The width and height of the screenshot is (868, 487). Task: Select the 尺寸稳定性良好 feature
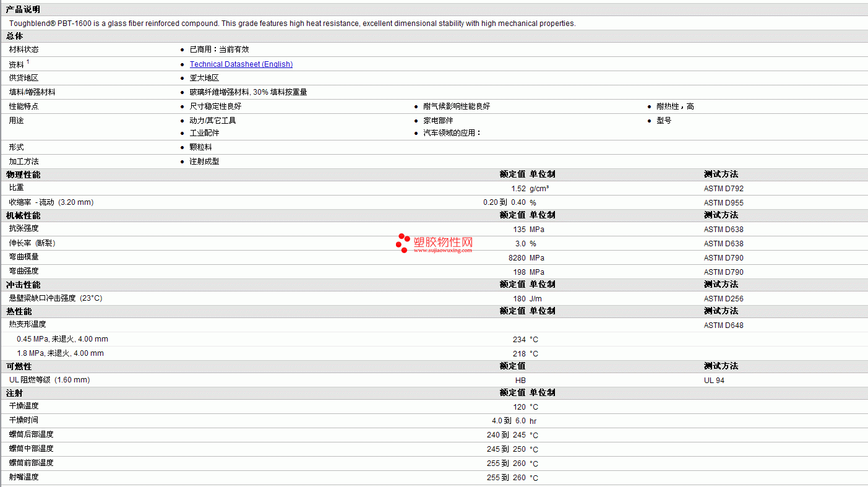click(215, 106)
